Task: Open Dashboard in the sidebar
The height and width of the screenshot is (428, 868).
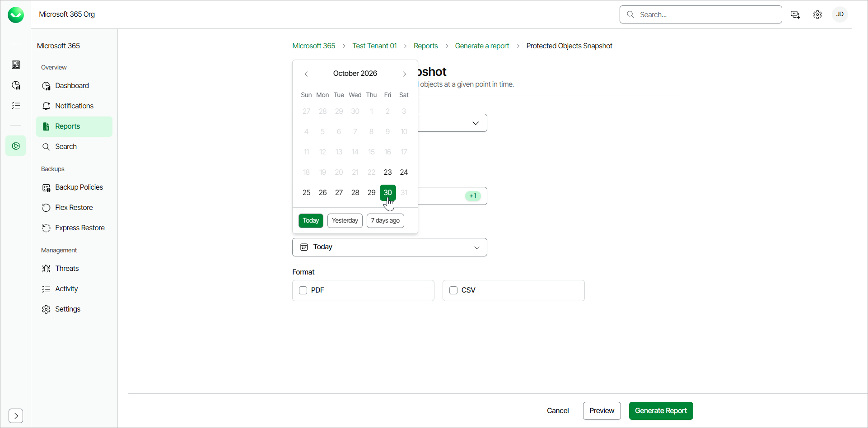Action: click(x=74, y=86)
